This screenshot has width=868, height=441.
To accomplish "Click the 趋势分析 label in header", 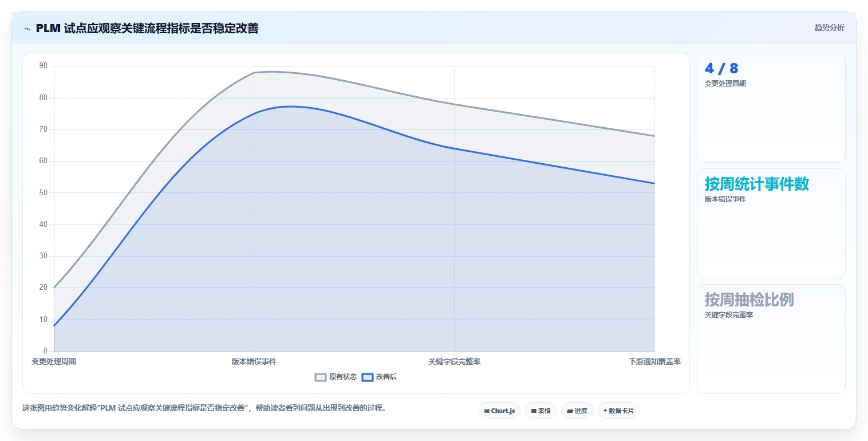I will [829, 27].
